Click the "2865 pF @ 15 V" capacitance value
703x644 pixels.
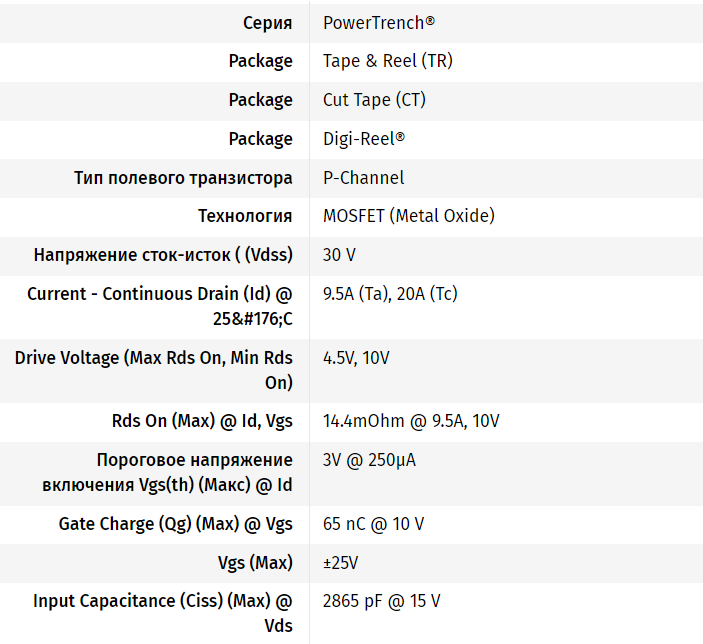(x=381, y=601)
